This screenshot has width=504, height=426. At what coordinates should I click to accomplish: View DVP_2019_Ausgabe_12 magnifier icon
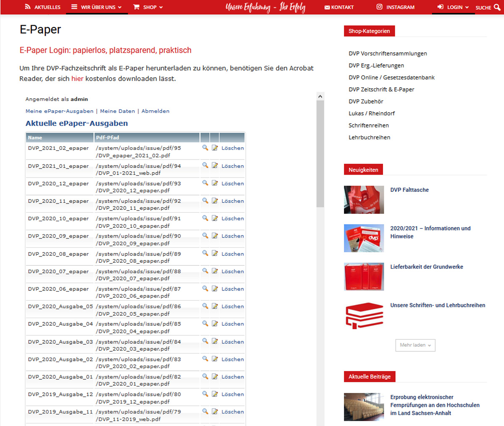pos(205,394)
